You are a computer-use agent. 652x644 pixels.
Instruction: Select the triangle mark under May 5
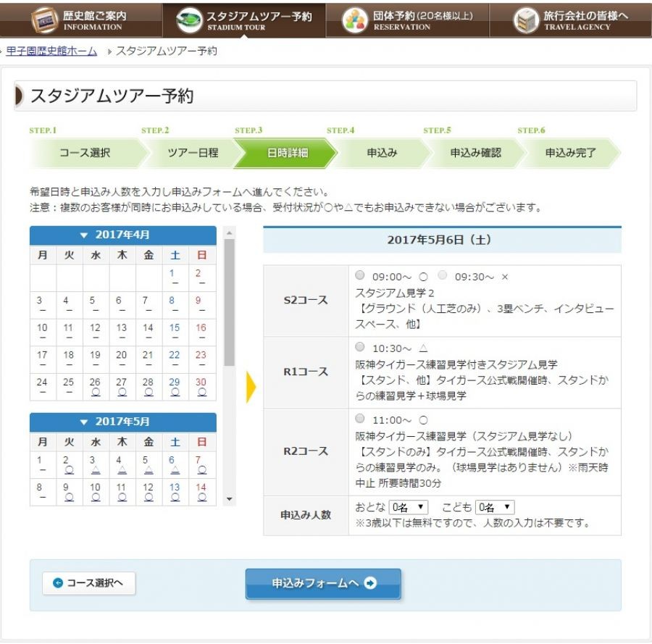point(149,470)
